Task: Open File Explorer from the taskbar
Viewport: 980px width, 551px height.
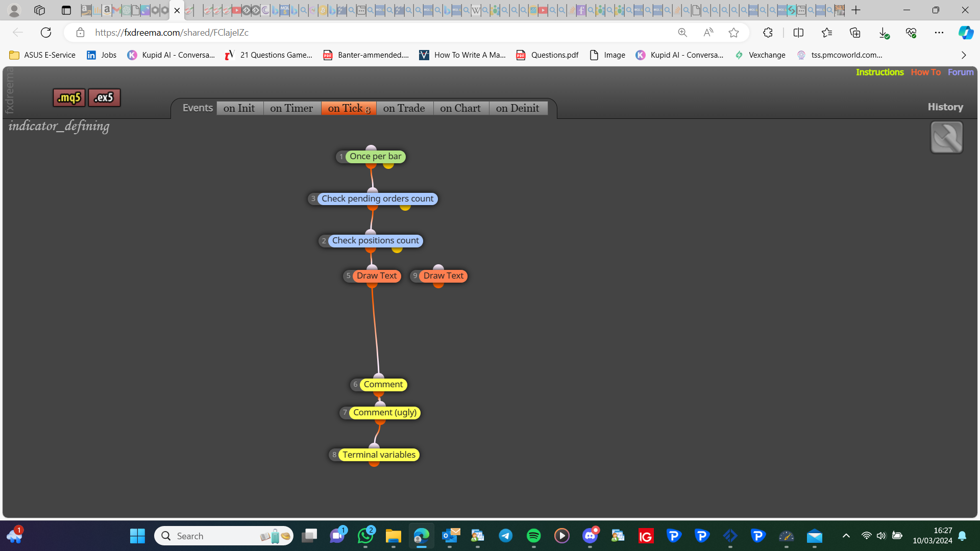Action: [x=394, y=536]
